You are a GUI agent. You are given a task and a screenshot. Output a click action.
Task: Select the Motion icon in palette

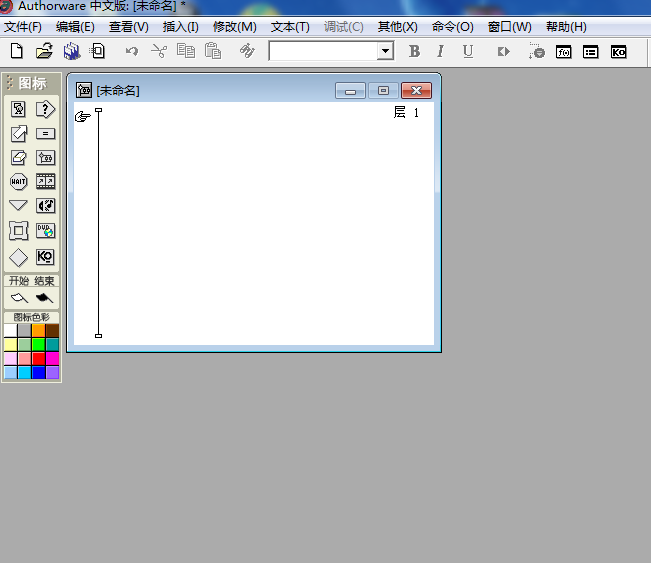18,134
